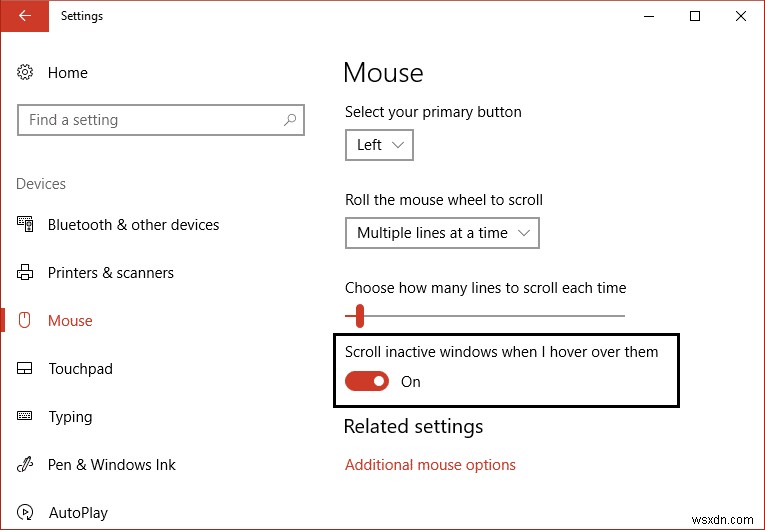
Task: Maximize the Settings window
Action: [695, 16]
